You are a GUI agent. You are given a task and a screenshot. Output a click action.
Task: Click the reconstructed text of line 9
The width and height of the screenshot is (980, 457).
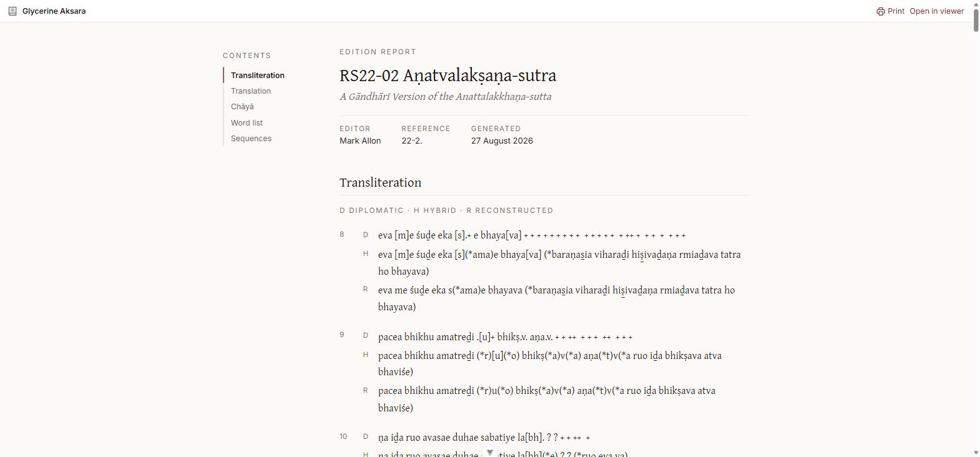pos(547,400)
